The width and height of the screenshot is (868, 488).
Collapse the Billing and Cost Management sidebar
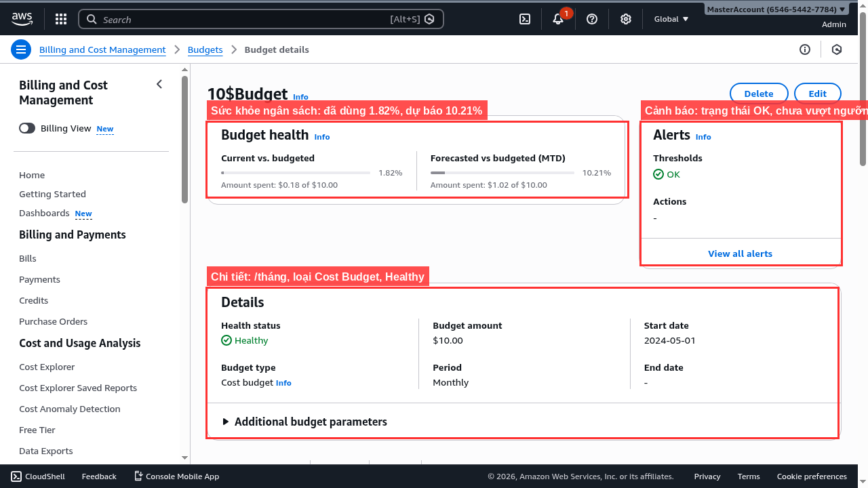point(159,84)
